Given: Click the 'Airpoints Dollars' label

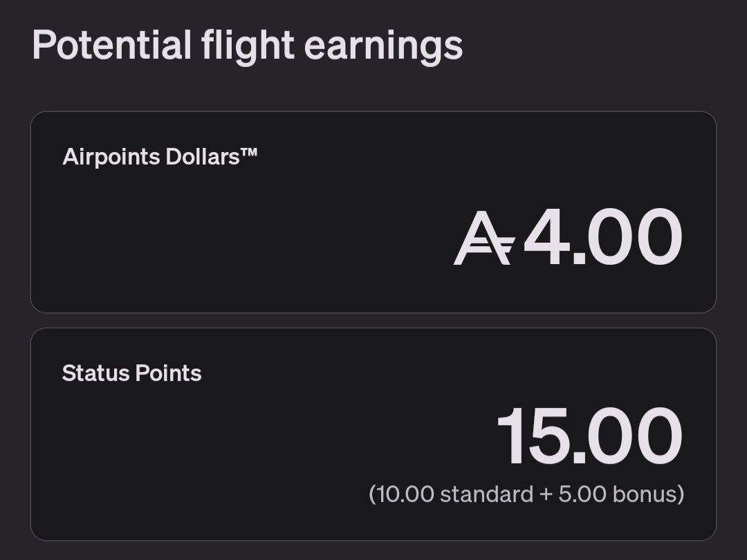Looking at the screenshot, I should pyautogui.click(x=160, y=157).
